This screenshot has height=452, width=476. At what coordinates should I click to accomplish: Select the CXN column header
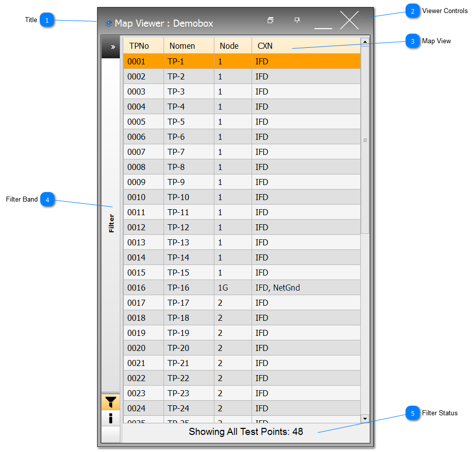click(264, 46)
